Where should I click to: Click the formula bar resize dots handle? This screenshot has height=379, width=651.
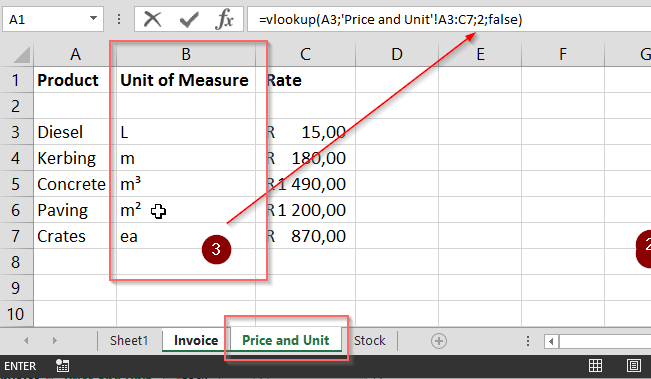(x=119, y=19)
